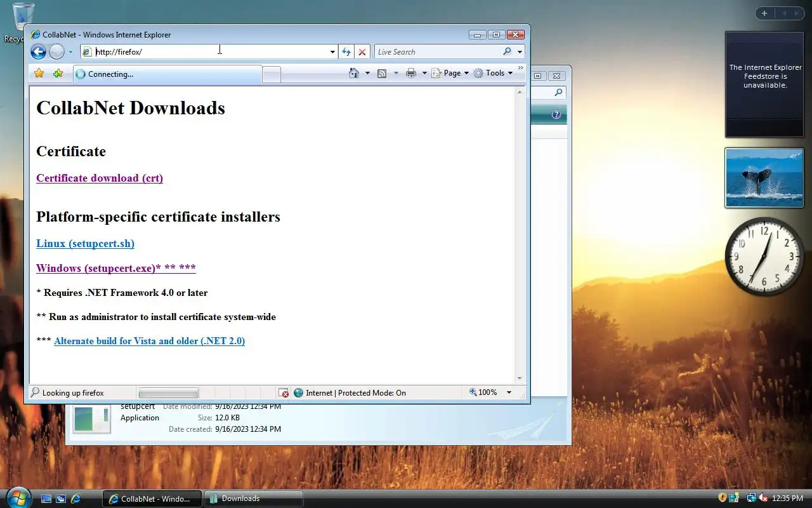Image resolution: width=812 pixels, height=508 pixels.
Task: Open the Linux (setupcert.sh) link
Action: coord(85,243)
